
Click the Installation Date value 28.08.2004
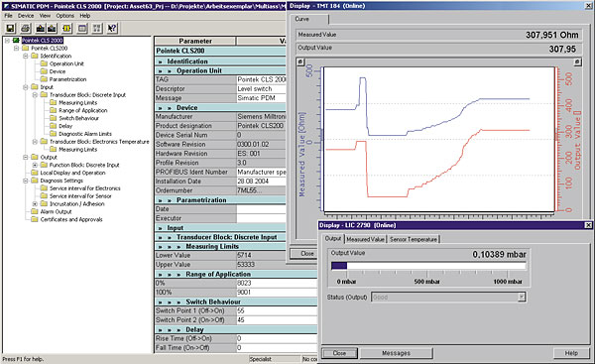point(253,182)
